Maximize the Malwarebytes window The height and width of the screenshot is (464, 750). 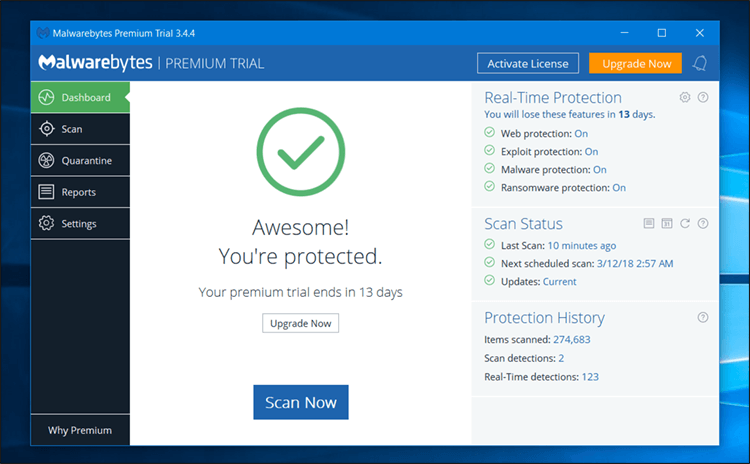coord(662,33)
